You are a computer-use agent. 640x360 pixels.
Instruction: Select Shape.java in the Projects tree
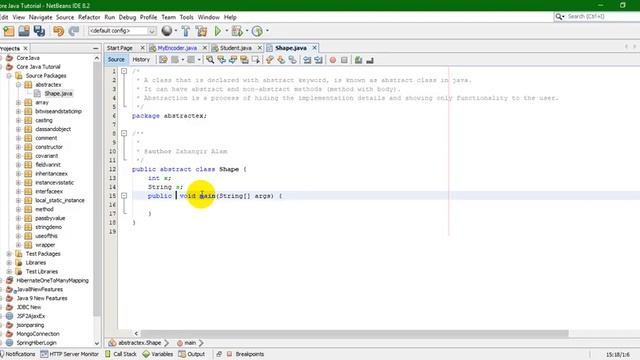tap(58, 93)
